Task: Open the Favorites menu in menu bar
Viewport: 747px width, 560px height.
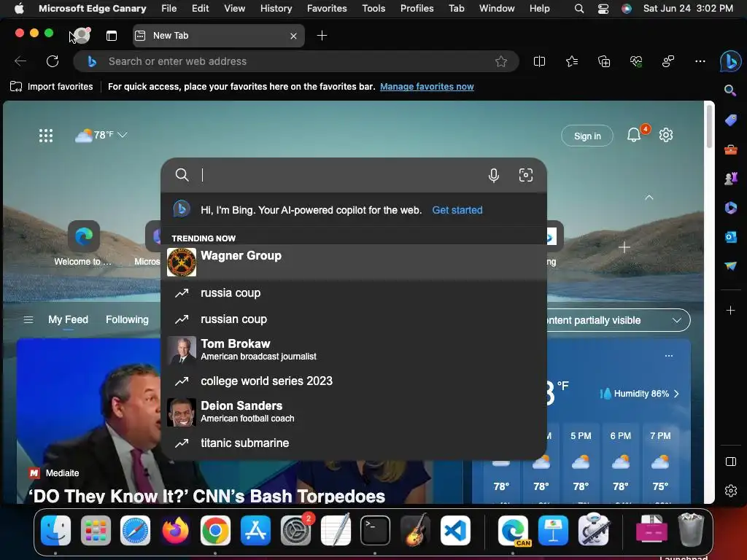Action: pos(327,9)
